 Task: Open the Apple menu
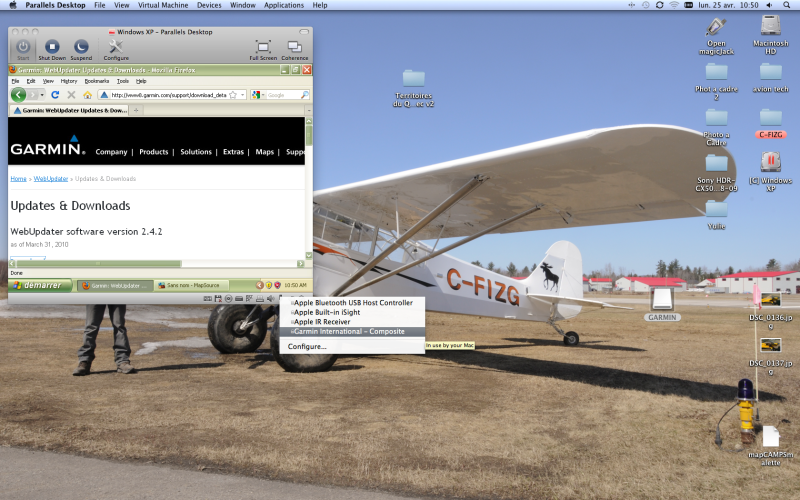click(13, 5)
